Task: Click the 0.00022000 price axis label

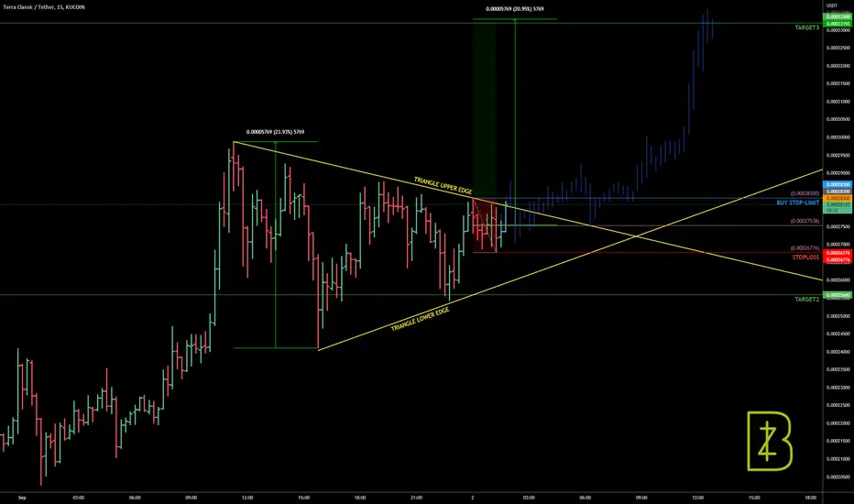Action: point(838,423)
